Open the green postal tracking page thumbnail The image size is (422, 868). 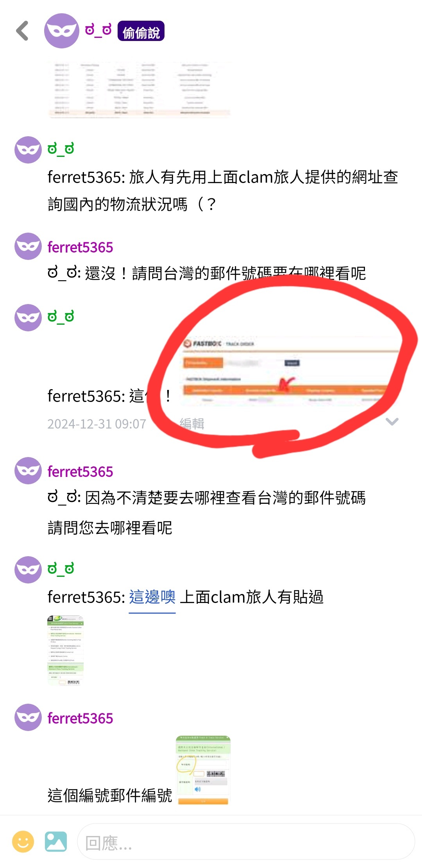[x=65, y=650]
